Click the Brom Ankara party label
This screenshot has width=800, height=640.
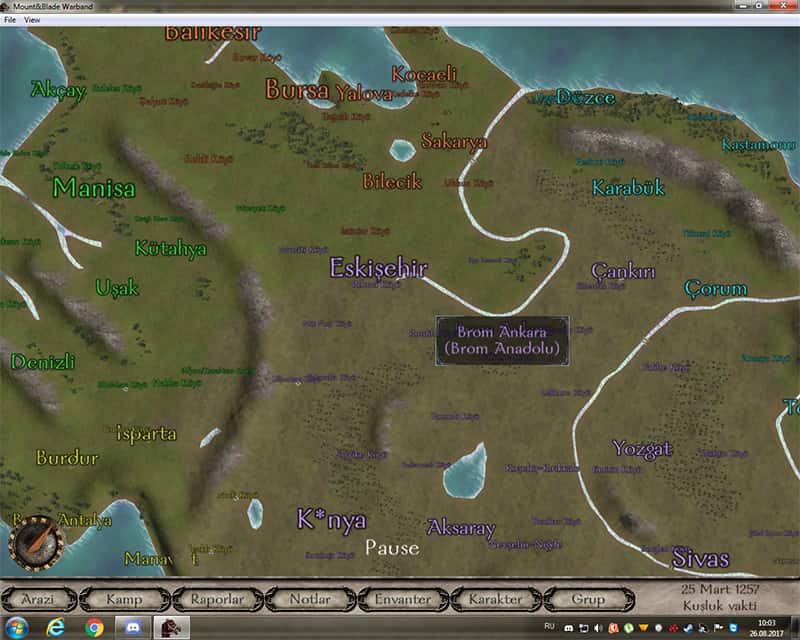tap(503, 340)
